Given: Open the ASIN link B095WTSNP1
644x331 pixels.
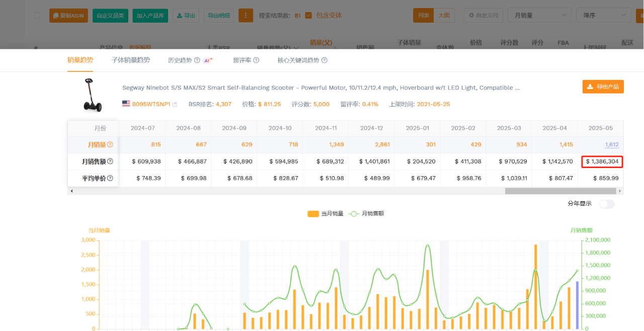Looking at the screenshot, I should (151, 104).
